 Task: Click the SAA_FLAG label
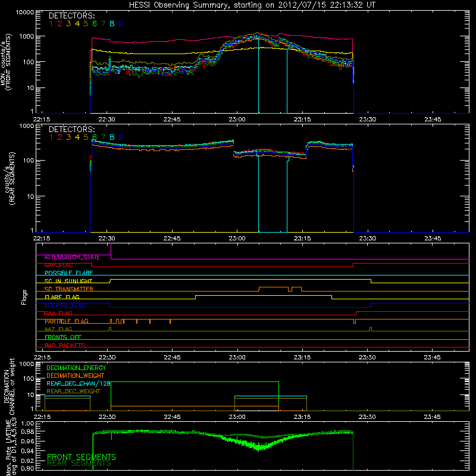click(58, 314)
